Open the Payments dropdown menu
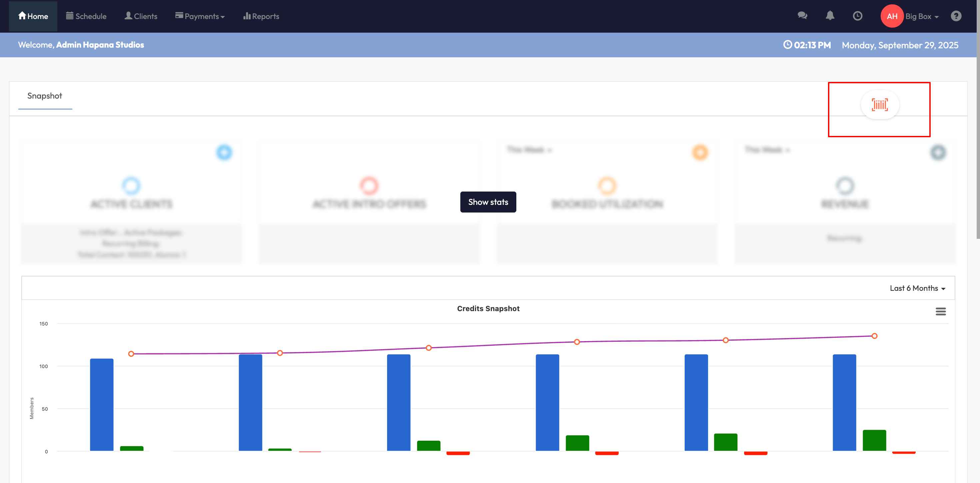Viewport: 980px width, 483px height. tap(200, 16)
